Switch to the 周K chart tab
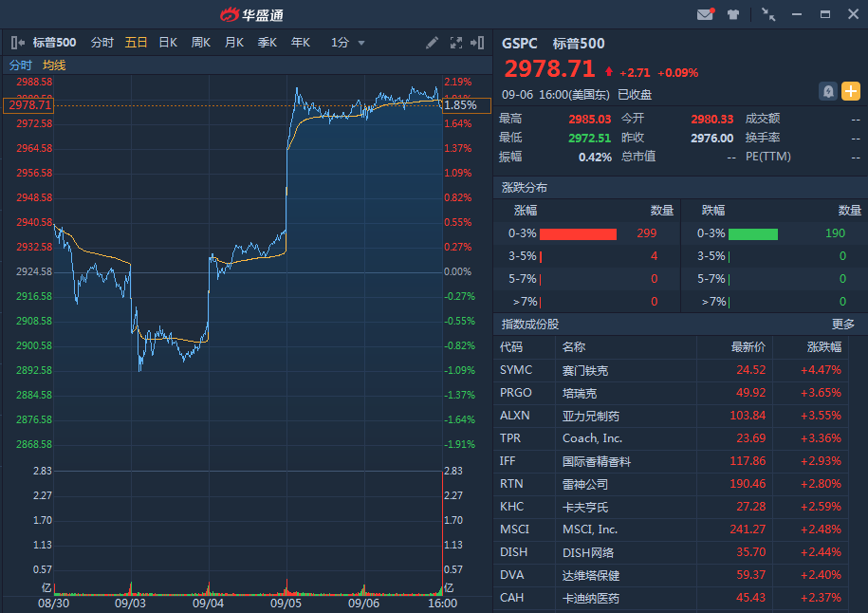This screenshot has height=613, width=868. [x=201, y=43]
